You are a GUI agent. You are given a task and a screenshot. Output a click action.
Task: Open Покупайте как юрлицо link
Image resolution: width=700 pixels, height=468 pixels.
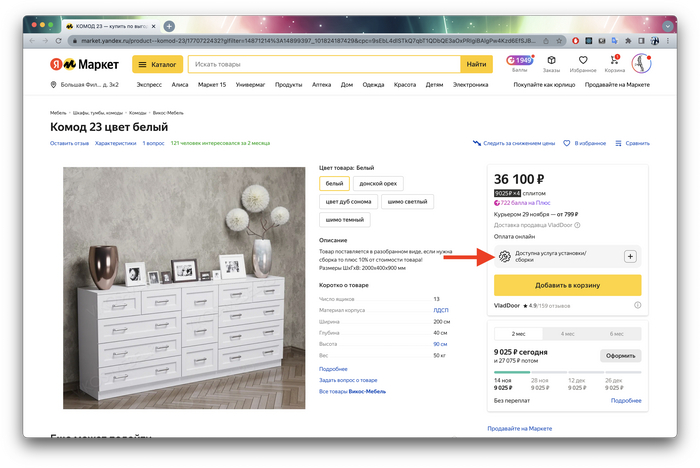pyautogui.click(x=544, y=84)
